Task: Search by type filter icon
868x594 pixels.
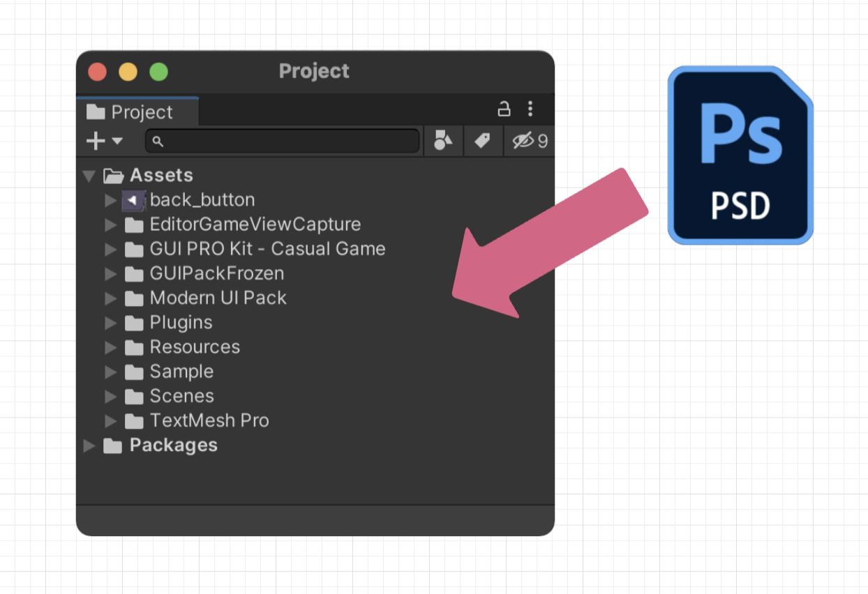Action: point(443,141)
